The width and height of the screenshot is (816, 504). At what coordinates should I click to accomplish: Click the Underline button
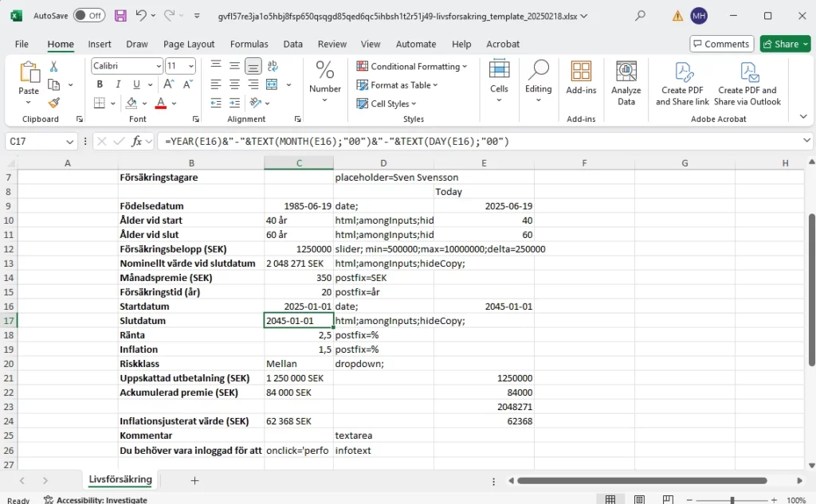point(136,84)
